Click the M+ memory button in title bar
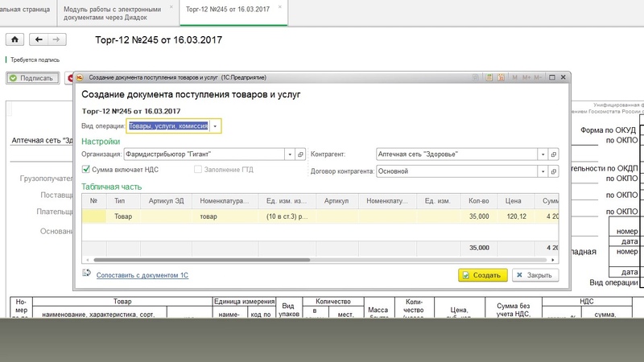Viewport: 644px width, 362px height. click(x=526, y=77)
